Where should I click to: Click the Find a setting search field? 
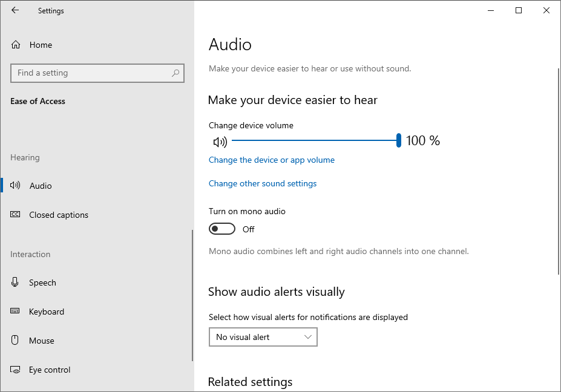[x=97, y=73]
